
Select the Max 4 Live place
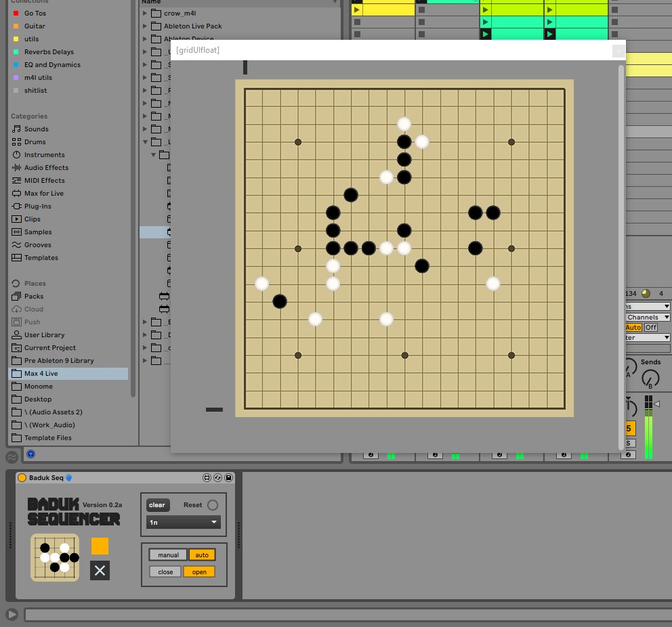point(41,374)
